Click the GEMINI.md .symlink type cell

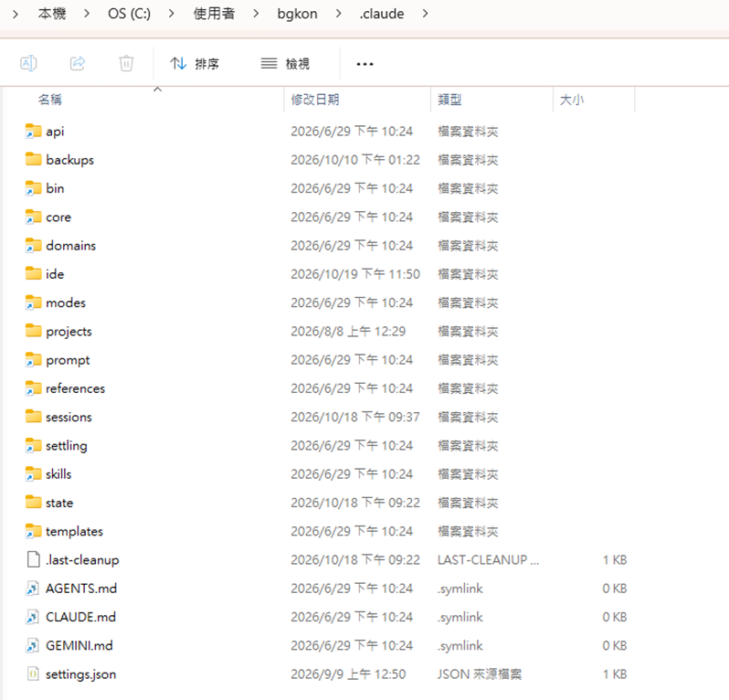(x=460, y=645)
